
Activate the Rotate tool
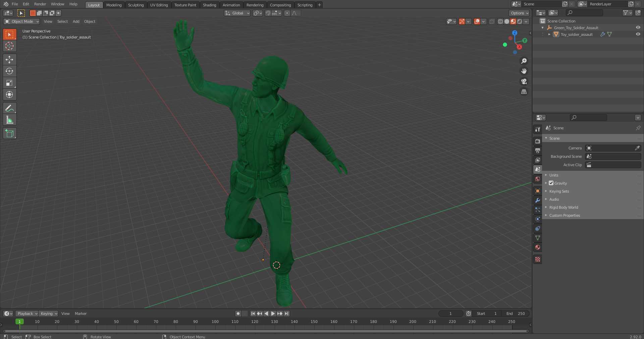[9, 71]
